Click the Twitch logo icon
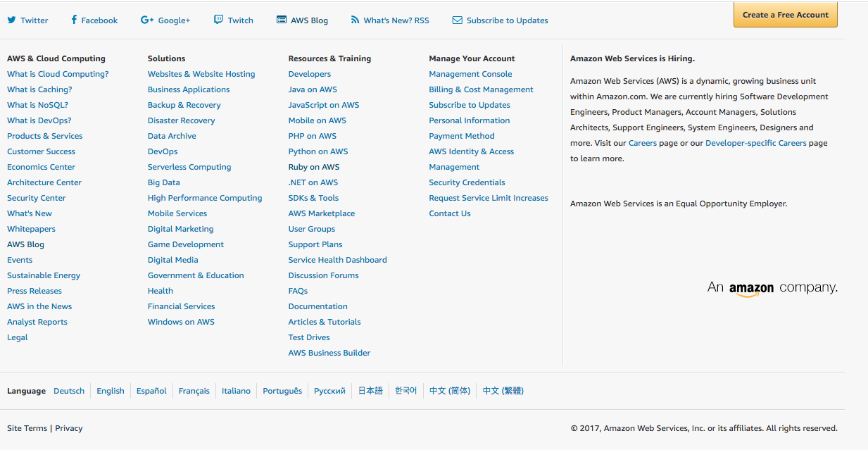The width and height of the screenshot is (868, 450). click(x=219, y=20)
